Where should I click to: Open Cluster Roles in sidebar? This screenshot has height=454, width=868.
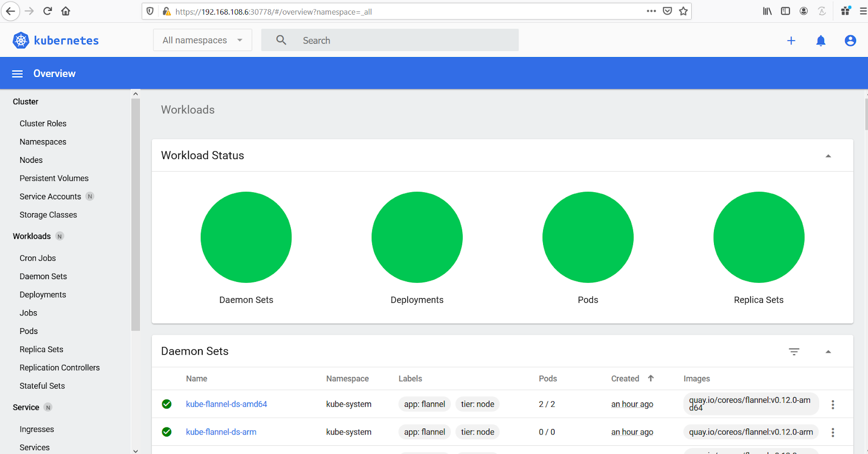[x=43, y=123]
